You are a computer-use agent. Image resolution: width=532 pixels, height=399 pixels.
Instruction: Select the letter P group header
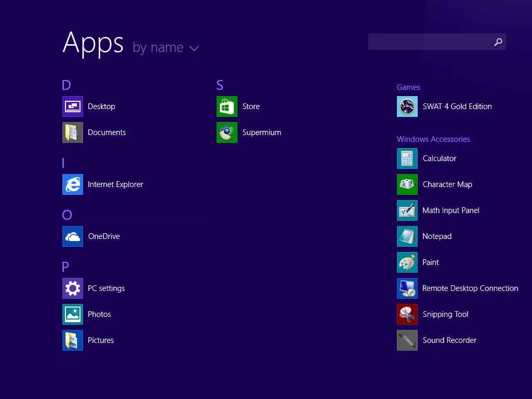point(65,267)
